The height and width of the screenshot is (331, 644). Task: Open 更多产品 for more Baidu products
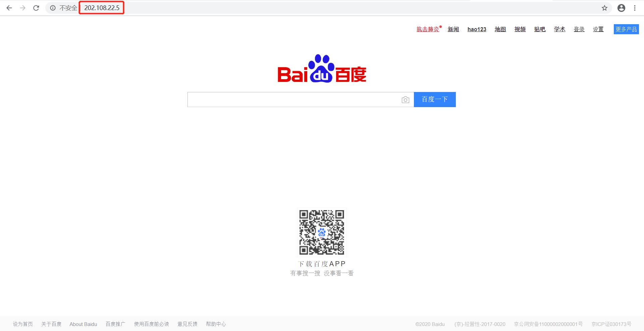626,29
